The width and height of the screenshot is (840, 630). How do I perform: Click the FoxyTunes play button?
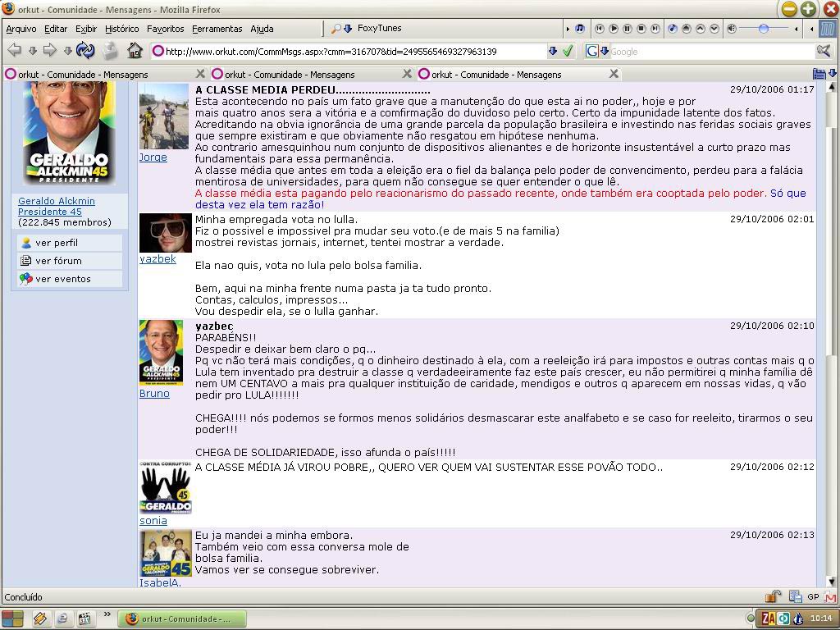614,29
